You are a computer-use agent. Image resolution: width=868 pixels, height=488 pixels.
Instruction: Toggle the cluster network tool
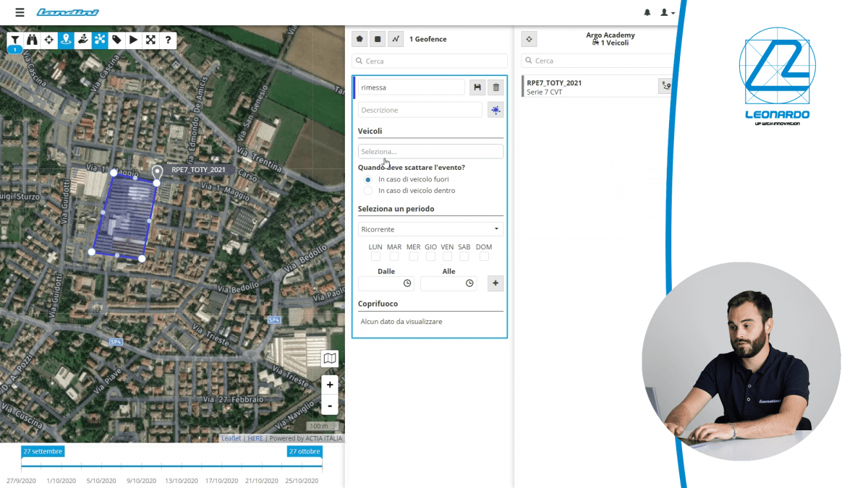click(x=100, y=40)
